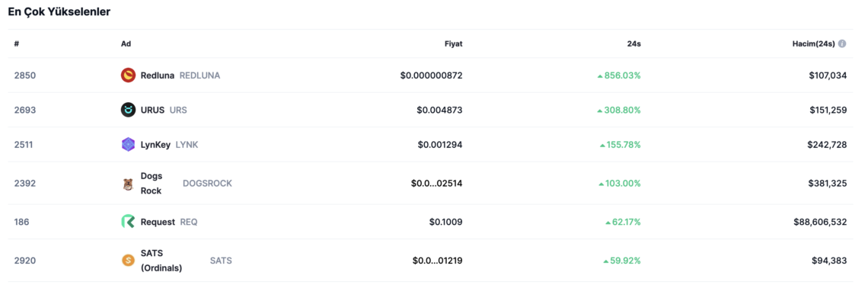Screen dimensions: 868x285
Task: Click the SATS orange coin icon
Action: pyautogui.click(x=128, y=260)
